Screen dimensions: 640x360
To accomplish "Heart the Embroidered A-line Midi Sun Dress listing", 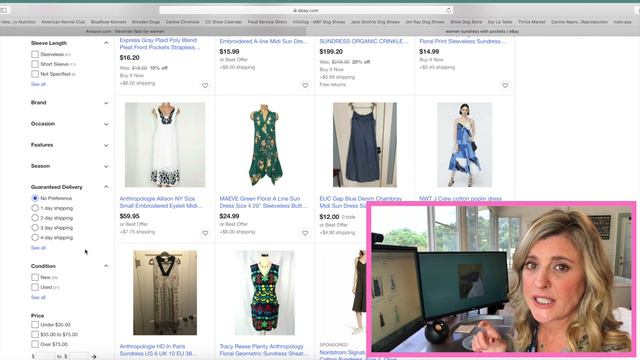I will (x=305, y=85).
